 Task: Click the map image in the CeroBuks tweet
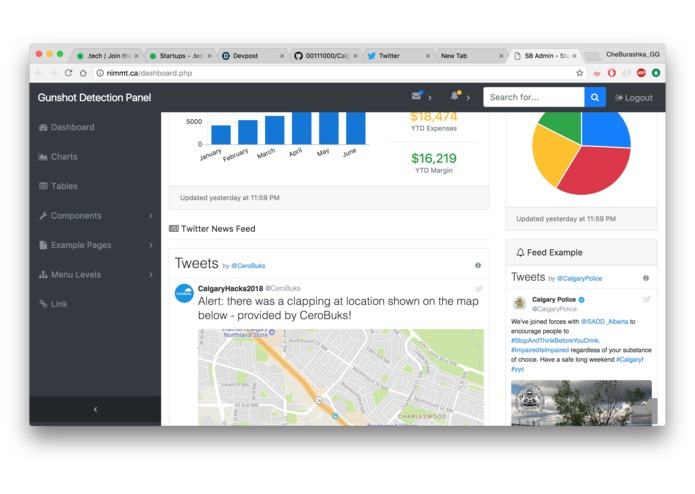point(340,377)
